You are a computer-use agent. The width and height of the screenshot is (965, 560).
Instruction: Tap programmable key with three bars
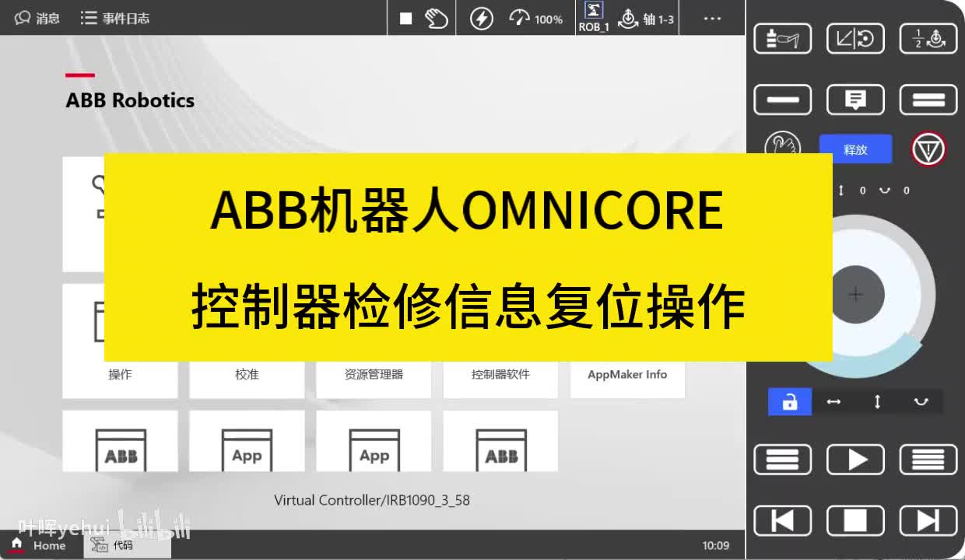tap(782, 460)
